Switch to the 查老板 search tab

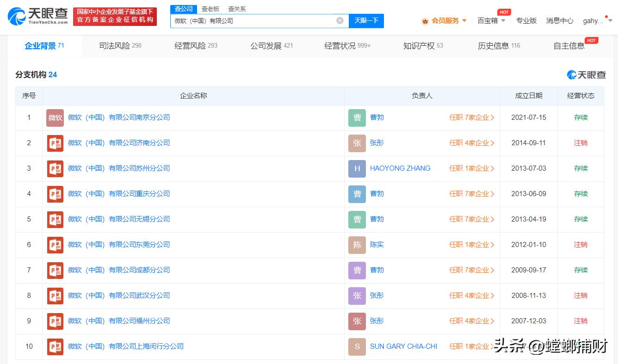pos(210,8)
